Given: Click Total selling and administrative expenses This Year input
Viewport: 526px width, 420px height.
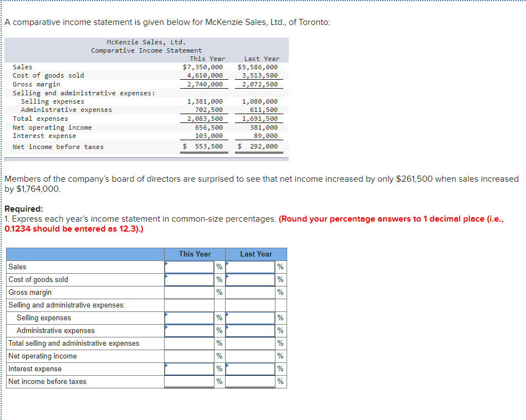Looking at the screenshot, I should coord(189,343).
